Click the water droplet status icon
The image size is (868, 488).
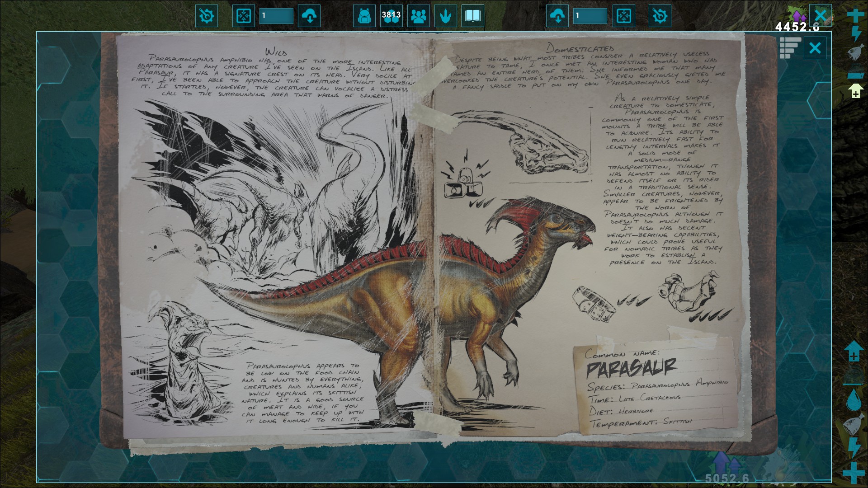854,399
